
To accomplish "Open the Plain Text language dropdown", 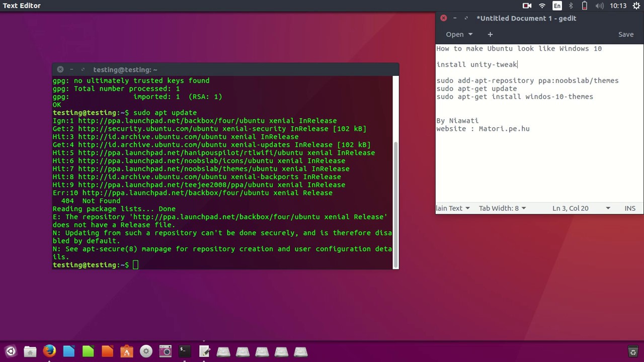I will 453,208.
